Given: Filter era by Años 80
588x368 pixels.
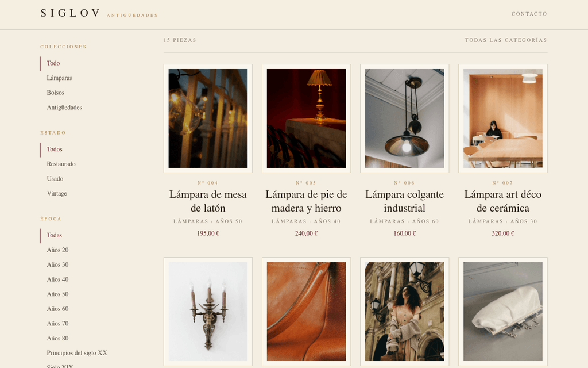Looking at the screenshot, I should click(x=58, y=338).
